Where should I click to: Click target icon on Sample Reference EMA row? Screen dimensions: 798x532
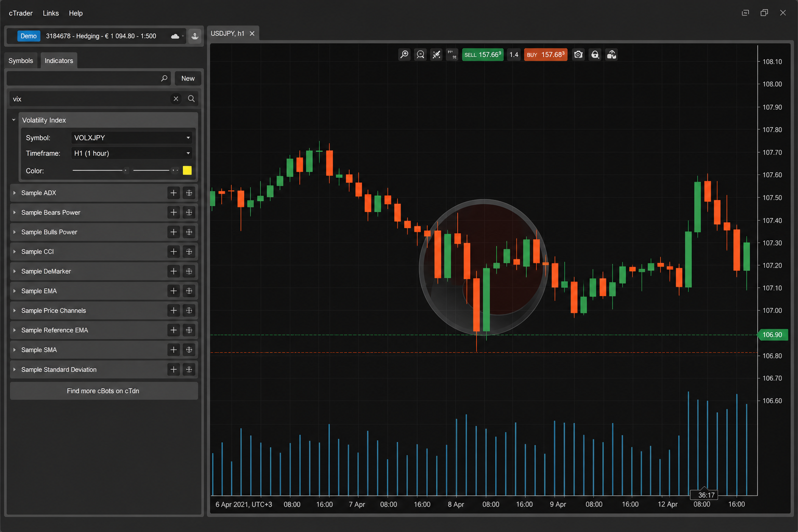tap(189, 330)
